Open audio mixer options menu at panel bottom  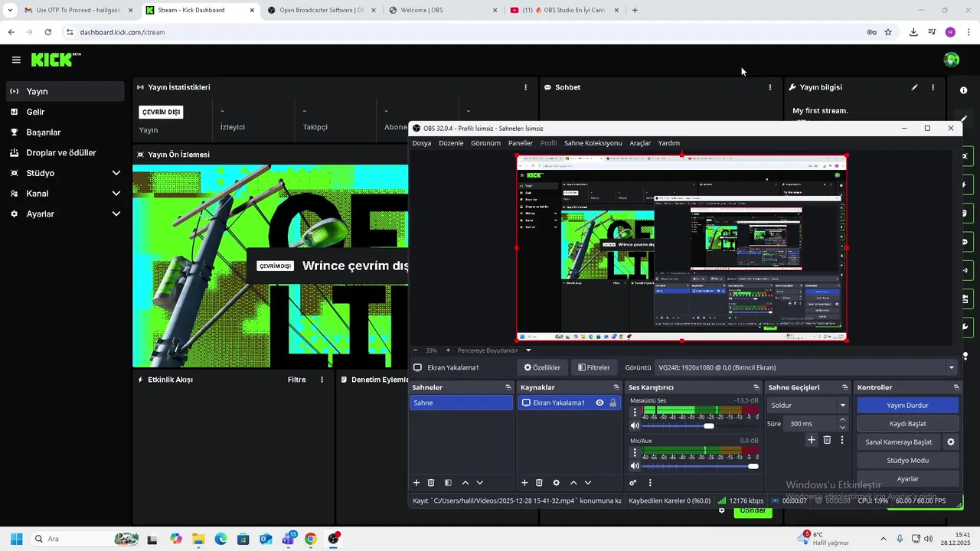pyautogui.click(x=650, y=483)
